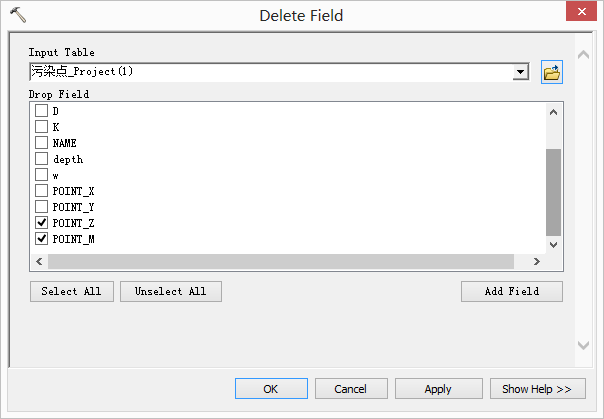Uncheck the POINT_M field checkbox
This screenshot has height=419, width=604.
click(41, 239)
